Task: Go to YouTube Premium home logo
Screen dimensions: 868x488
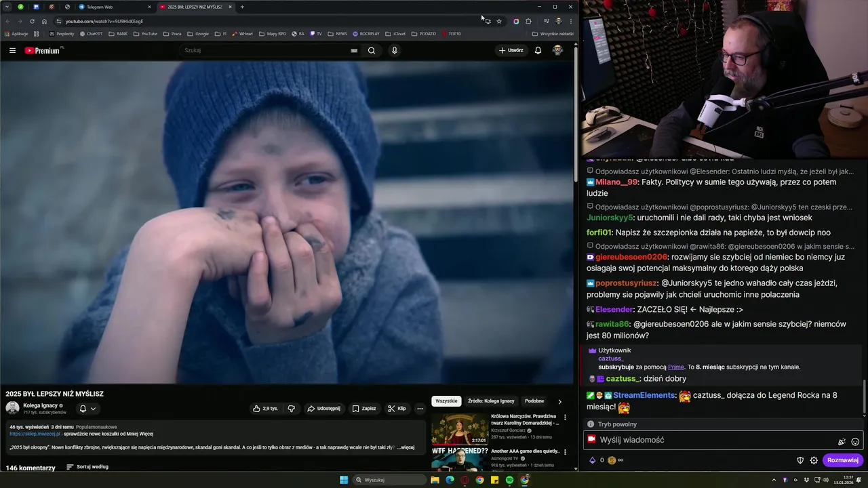Action: [43, 50]
